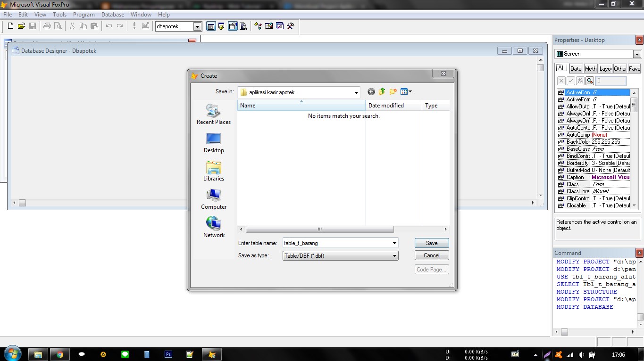Open the Save as type dropdown
644x361 pixels.
point(394,255)
